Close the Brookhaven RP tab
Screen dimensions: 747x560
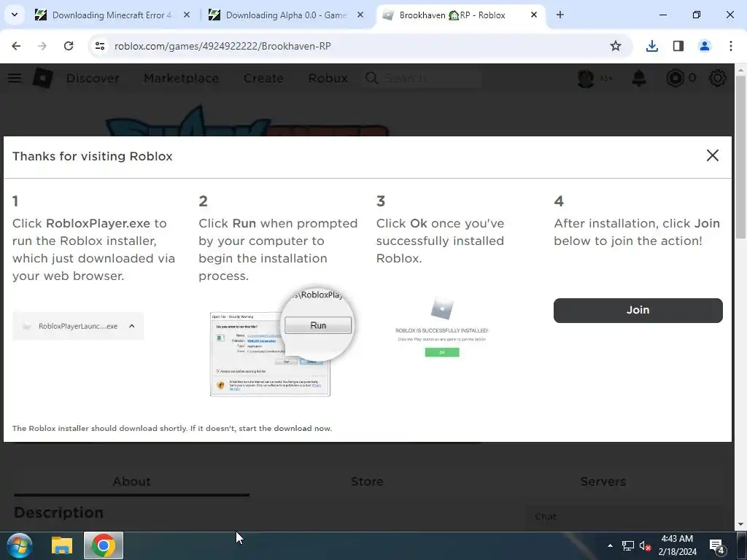coord(534,15)
